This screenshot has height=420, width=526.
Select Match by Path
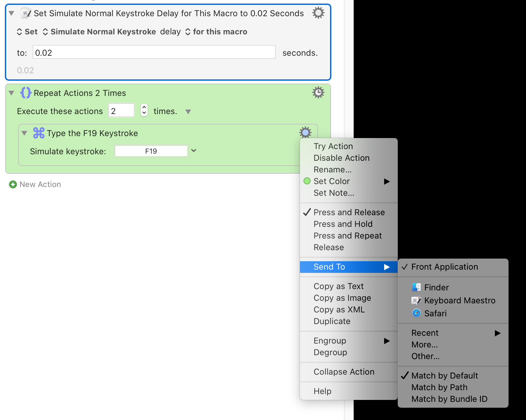point(453,387)
